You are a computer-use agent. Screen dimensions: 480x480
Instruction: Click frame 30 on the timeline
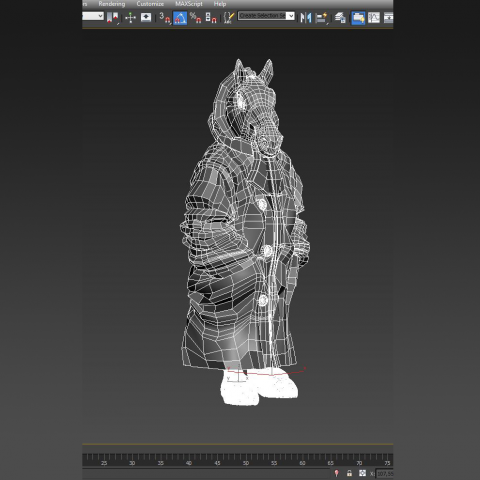click(132, 463)
